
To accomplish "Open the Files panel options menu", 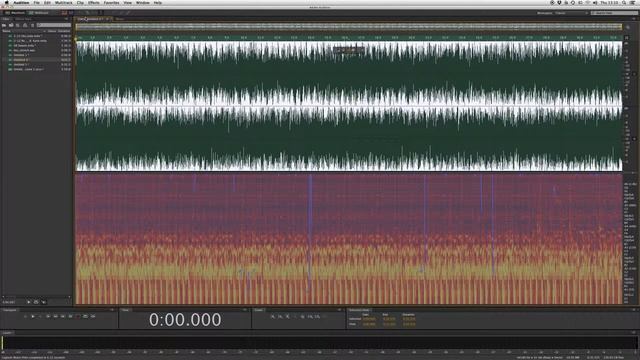I will click(67, 19).
